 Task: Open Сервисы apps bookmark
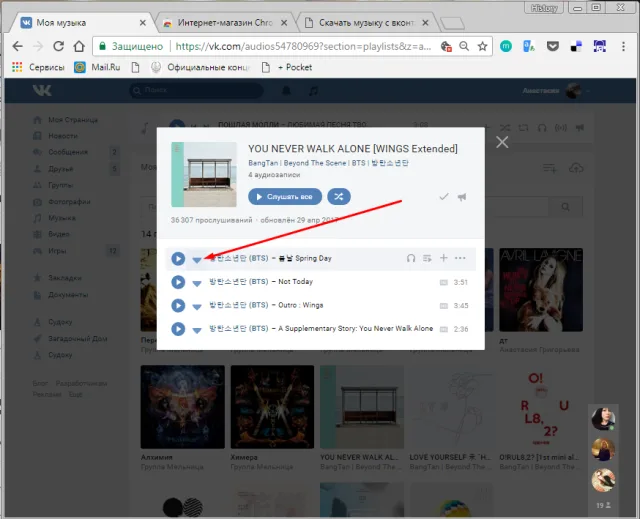(38, 67)
